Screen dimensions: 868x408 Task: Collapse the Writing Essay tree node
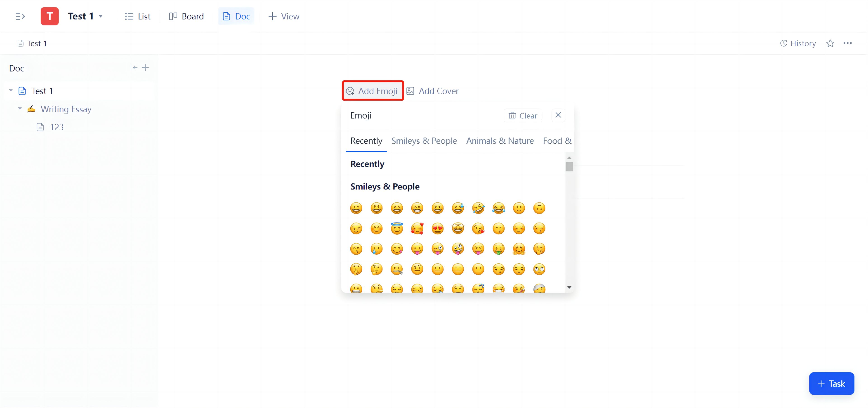point(20,109)
